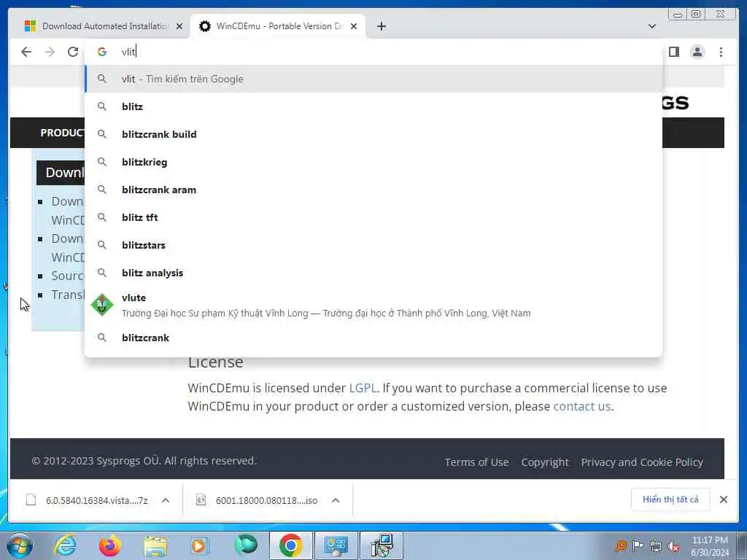747x560 pixels.
Task: Click the Chrome taskbar icon
Action: click(290, 545)
